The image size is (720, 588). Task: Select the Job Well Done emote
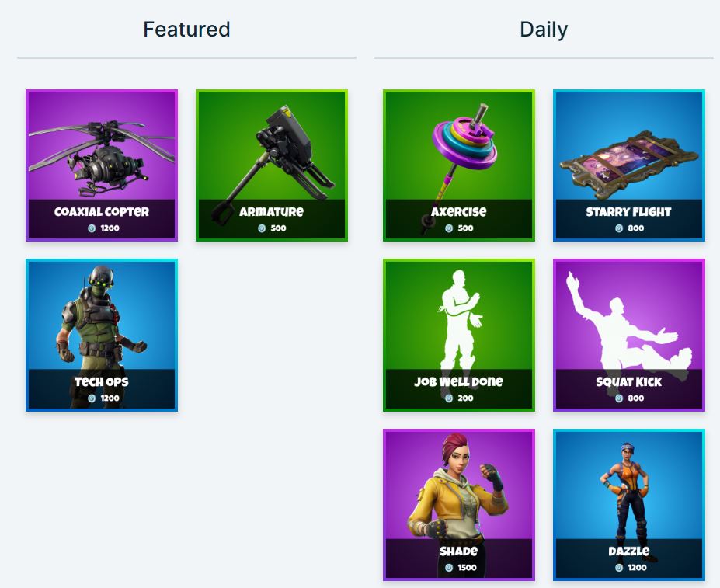click(459, 336)
